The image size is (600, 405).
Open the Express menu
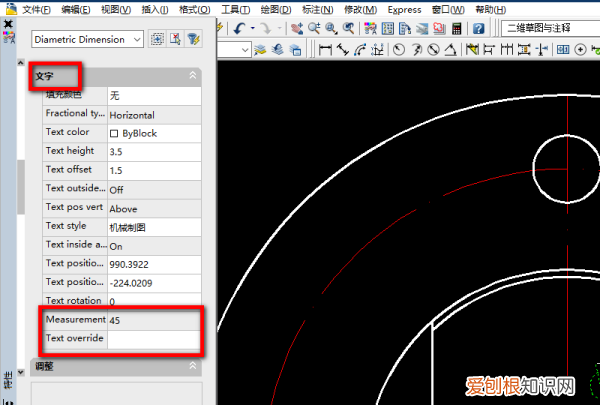tap(404, 9)
